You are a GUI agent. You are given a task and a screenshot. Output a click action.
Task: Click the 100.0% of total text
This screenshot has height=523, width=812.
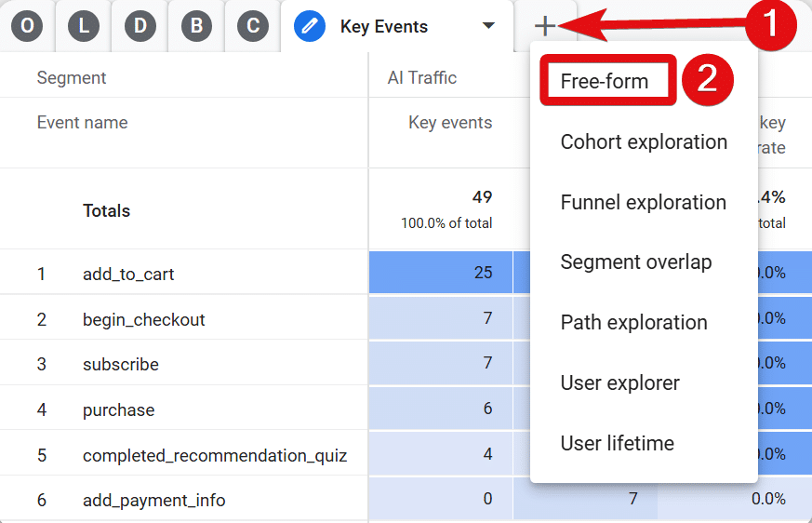tap(446, 223)
